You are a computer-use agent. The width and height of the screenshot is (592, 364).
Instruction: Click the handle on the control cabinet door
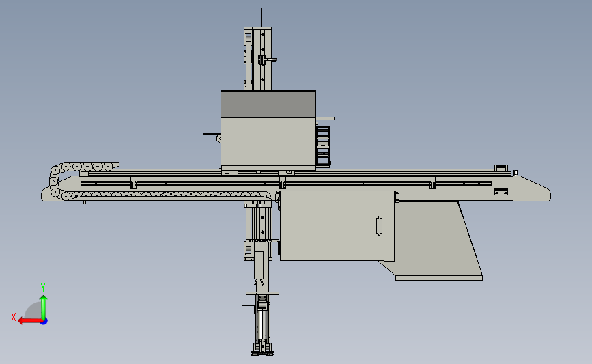(x=380, y=225)
